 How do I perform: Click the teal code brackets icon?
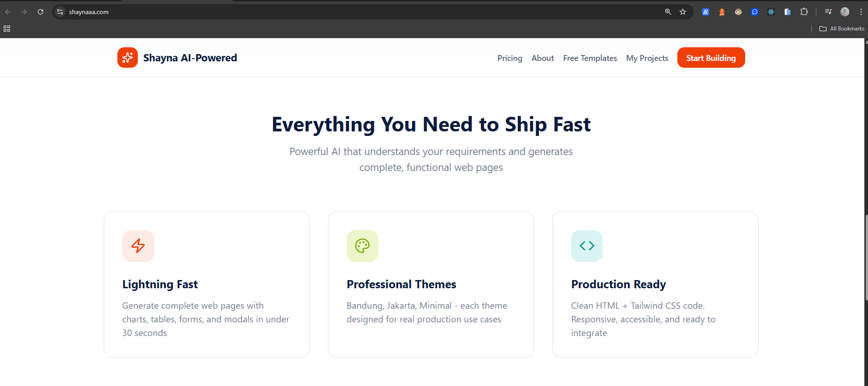[x=586, y=246]
